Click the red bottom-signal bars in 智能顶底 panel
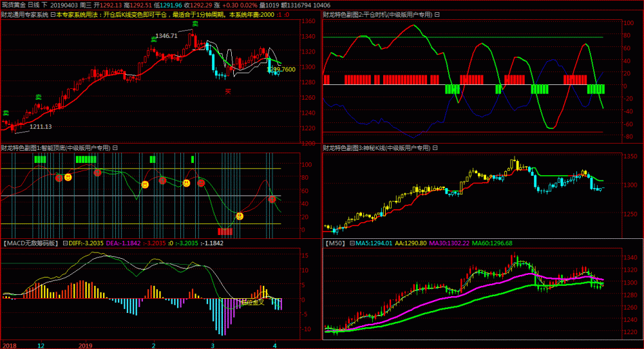This screenshot has height=349, width=644. coord(225,232)
